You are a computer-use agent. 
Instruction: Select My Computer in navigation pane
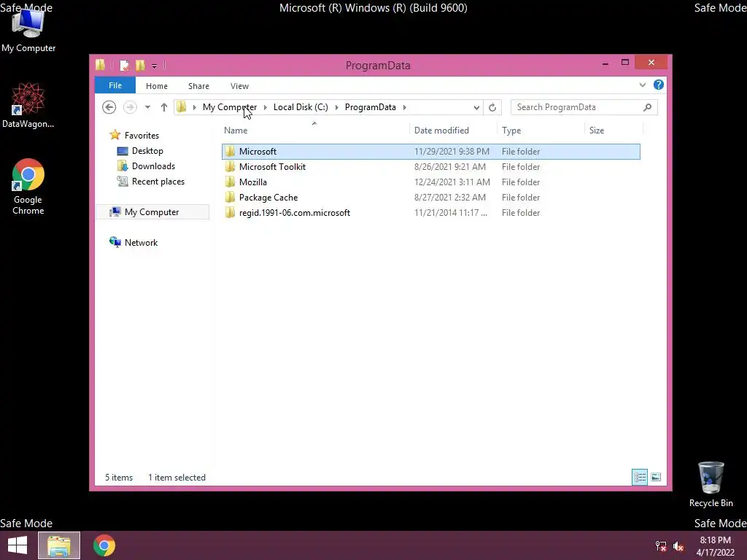click(x=152, y=212)
